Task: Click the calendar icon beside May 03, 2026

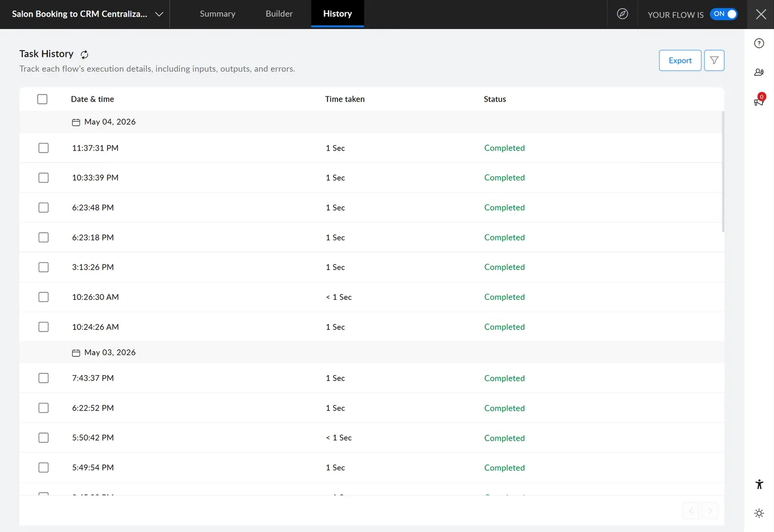Action: [76, 353]
